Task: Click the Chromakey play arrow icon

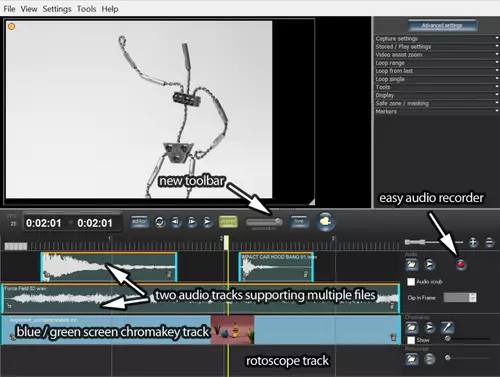Action: (430, 328)
